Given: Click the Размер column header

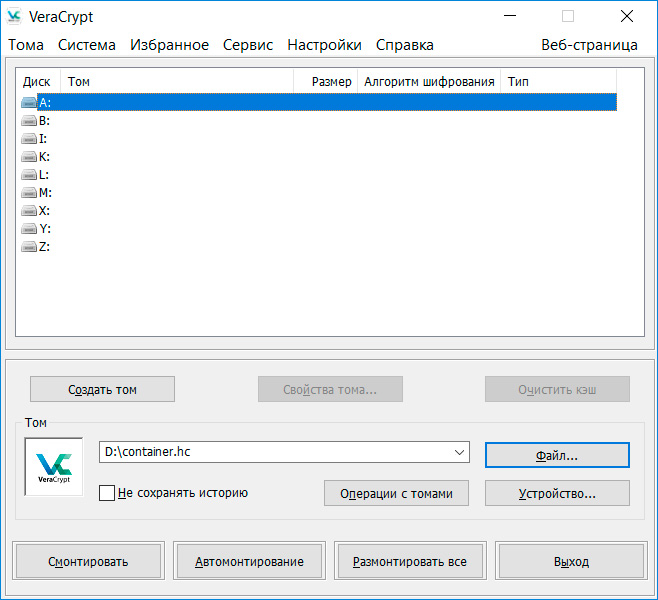Looking at the screenshot, I should coord(331,81).
